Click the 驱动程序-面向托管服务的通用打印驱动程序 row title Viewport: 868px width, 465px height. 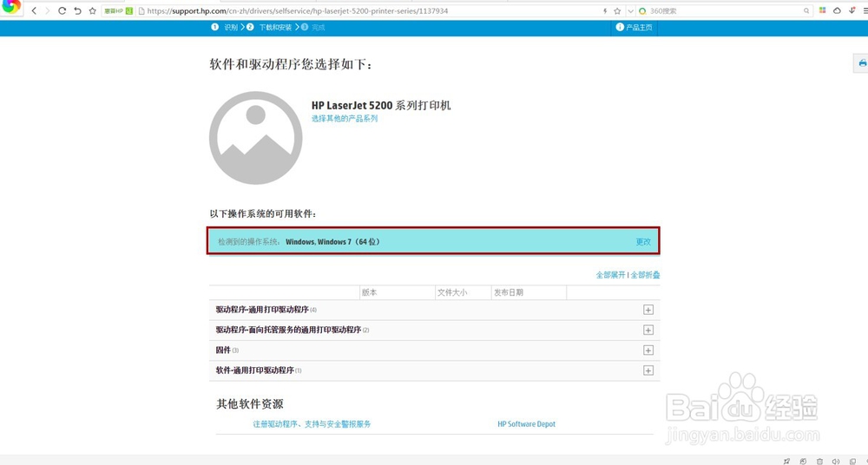pyautogui.click(x=288, y=330)
